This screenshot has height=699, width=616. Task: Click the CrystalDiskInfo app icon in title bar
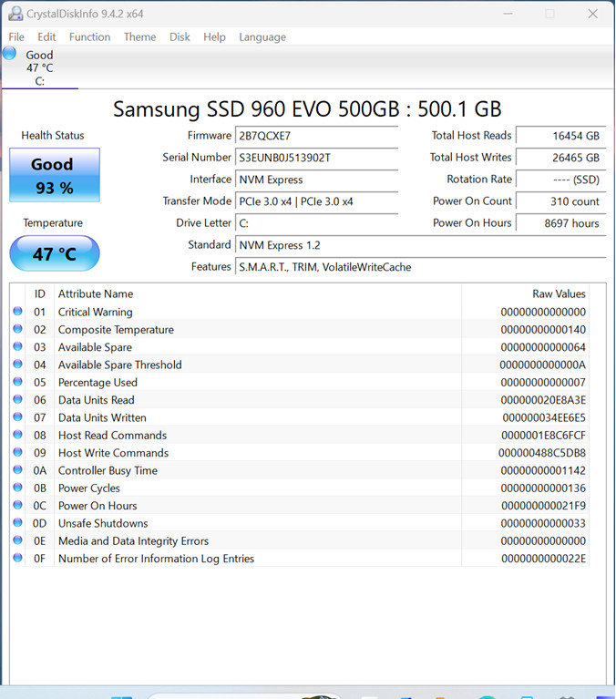coord(15,14)
